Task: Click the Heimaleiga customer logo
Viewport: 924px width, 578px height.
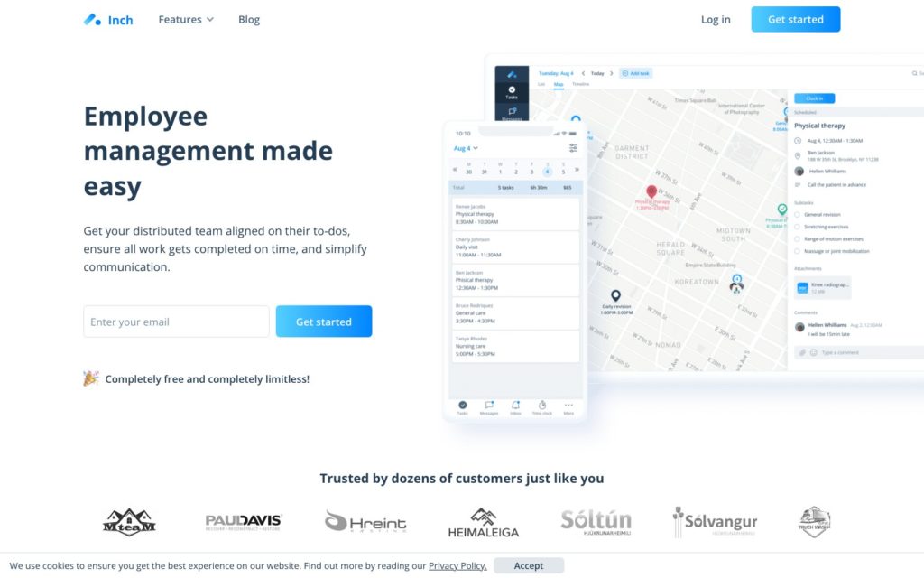Action: point(484,523)
